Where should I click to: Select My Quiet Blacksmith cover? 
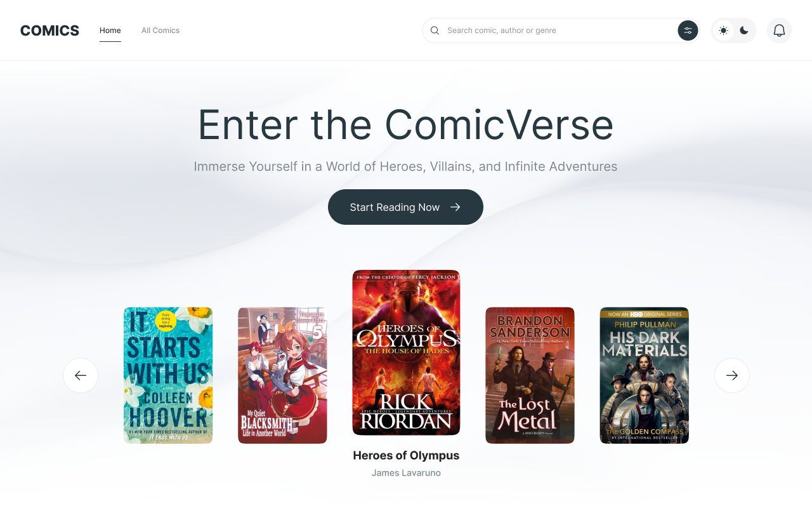tap(282, 375)
